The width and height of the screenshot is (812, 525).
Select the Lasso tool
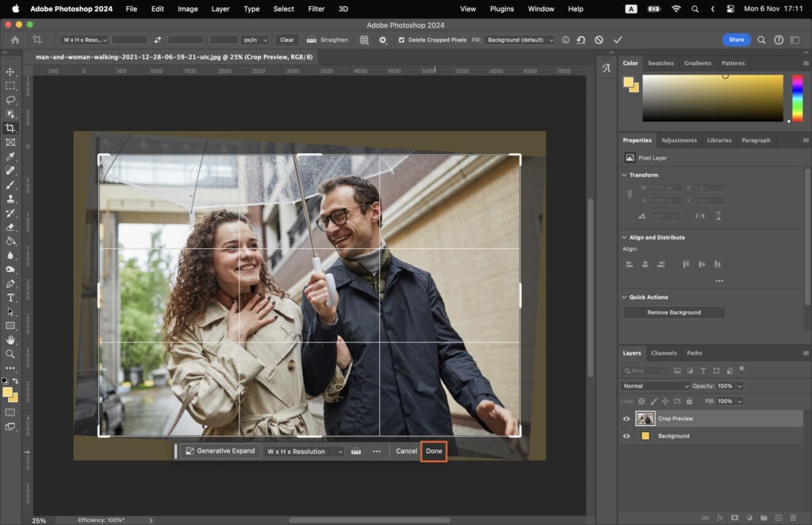coord(10,100)
